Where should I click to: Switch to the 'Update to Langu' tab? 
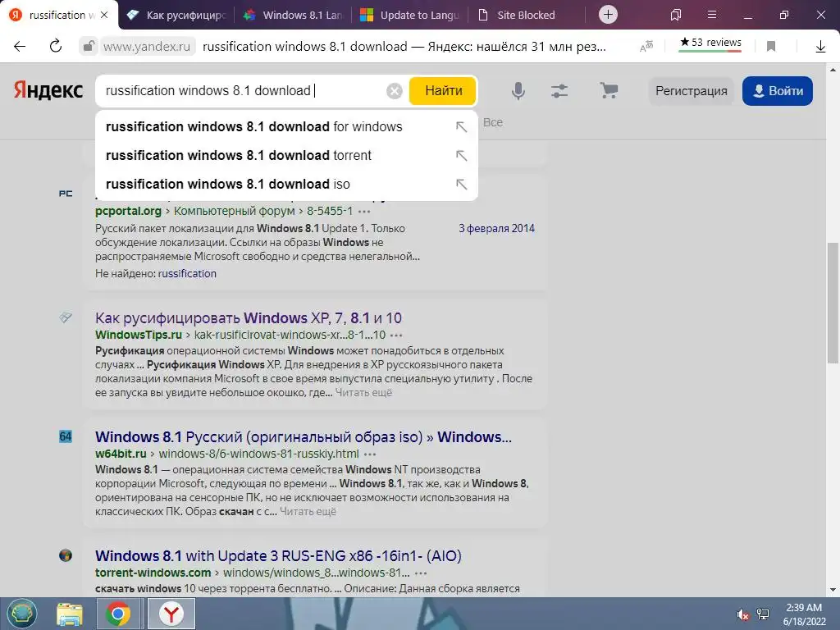410,15
